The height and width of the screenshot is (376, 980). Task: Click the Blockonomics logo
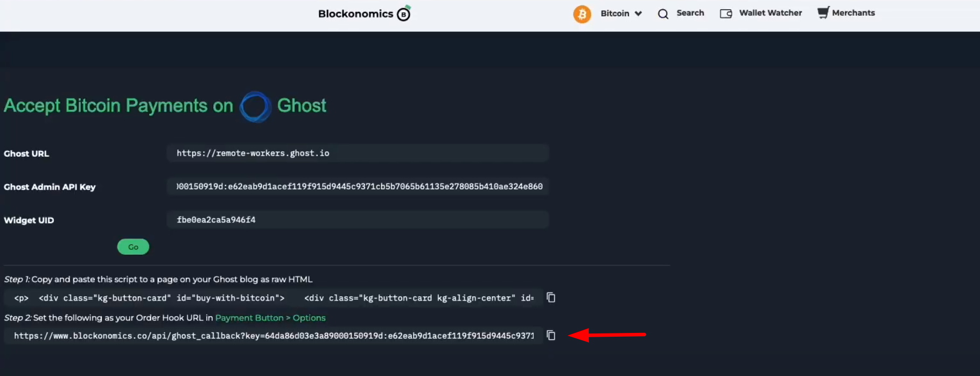pyautogui.click(x=365, y=13)
